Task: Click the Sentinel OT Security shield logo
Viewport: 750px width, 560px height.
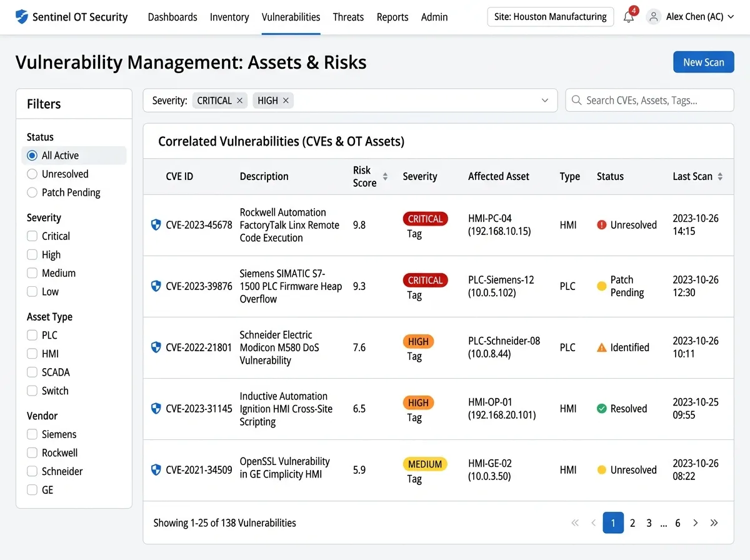Action: pyautogui.click(x=22, y=17)
